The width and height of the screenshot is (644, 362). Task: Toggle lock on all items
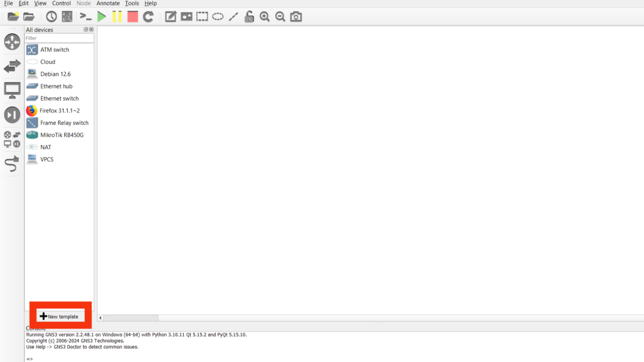tap(249, 17)
